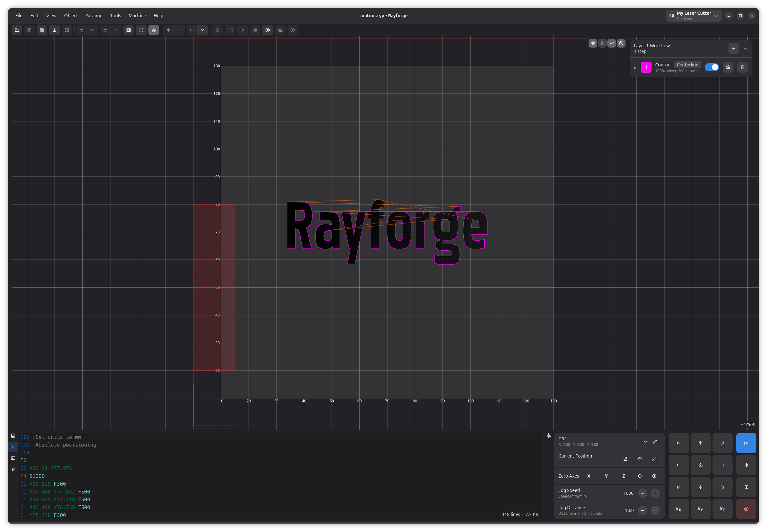Toggle workpiece visibility with the eye icon

pyautogui.click(x=593, y=43)
